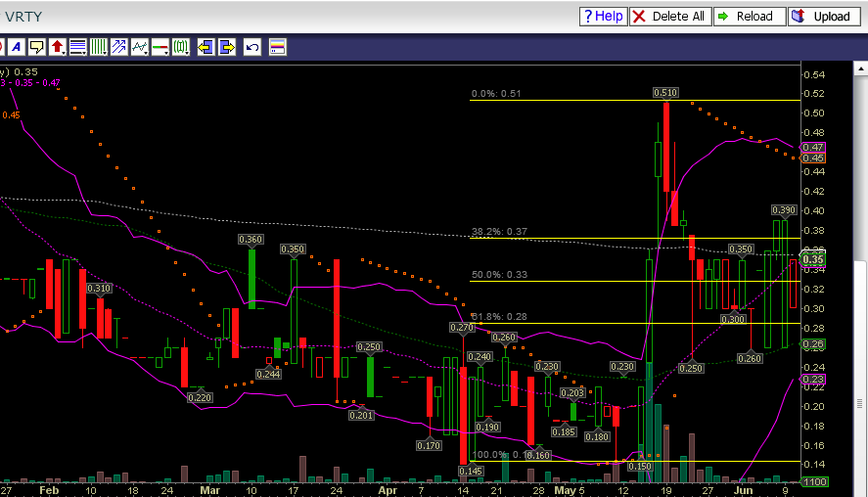868x497 pixels.
Task: Click the 0.390 price label
Action: click(784, 209)
